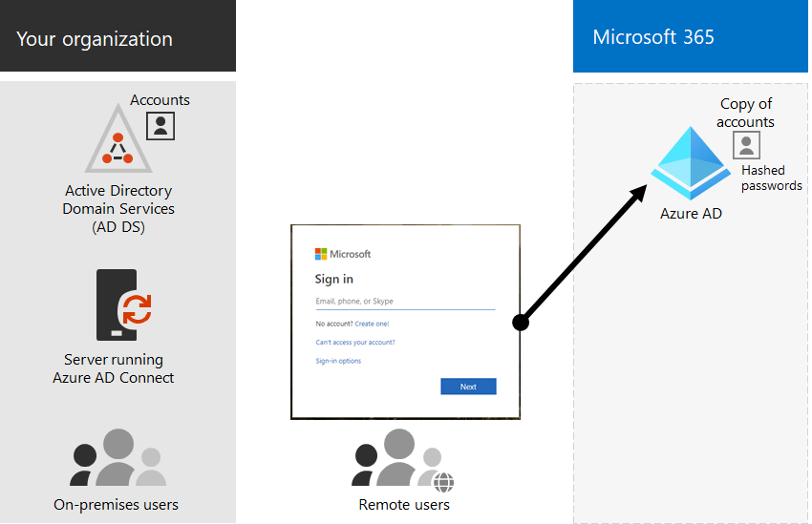The width and height of the screenshot is (812, 524).
Task: Click the Copy of accounts person icon
Action: point(746,145)
